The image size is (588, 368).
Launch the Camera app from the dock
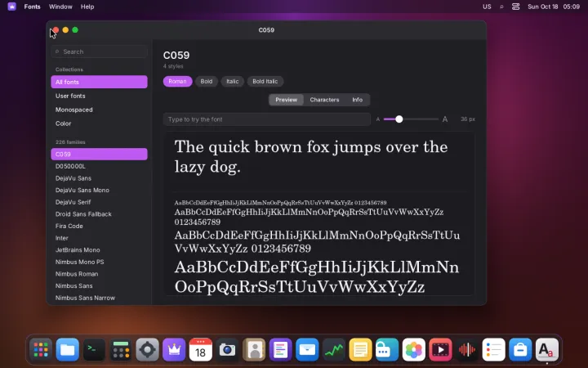pyautogui.click(x=227, y=350)
